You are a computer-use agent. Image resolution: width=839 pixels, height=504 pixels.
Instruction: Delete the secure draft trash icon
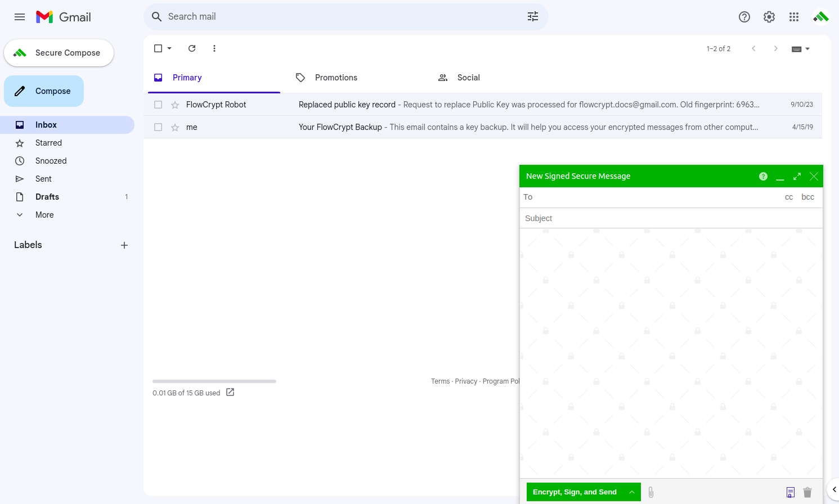pos(807,492)
